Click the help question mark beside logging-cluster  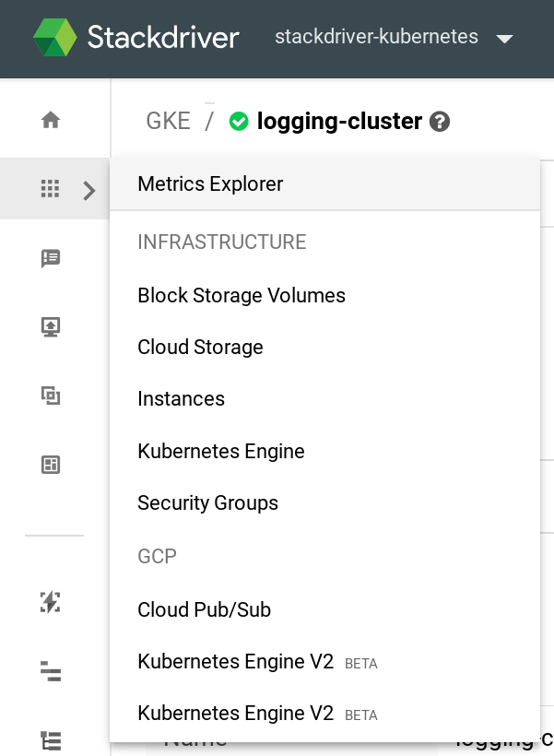coord(440,122)
